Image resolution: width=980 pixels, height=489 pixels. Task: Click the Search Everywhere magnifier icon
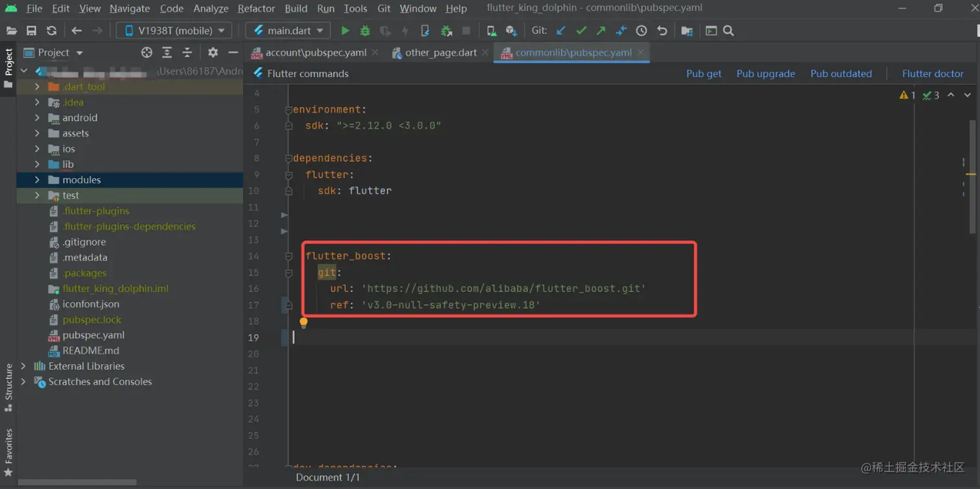click(x=729, y=30)
